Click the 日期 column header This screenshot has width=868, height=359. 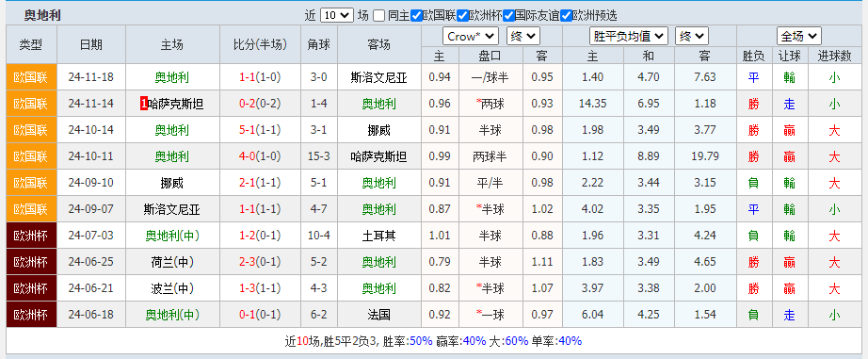(x=91, y=44)
